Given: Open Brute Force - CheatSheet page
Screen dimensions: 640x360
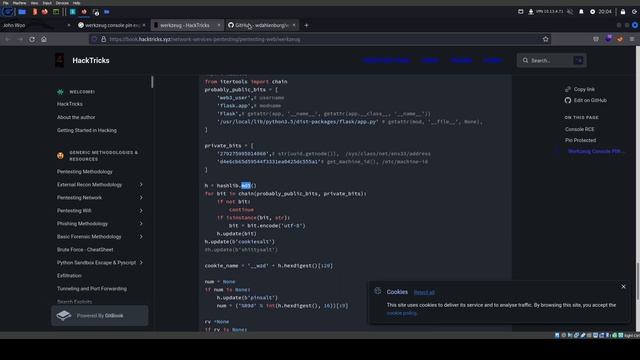Looking at the screenshot, I should click(x=85, y=249).
